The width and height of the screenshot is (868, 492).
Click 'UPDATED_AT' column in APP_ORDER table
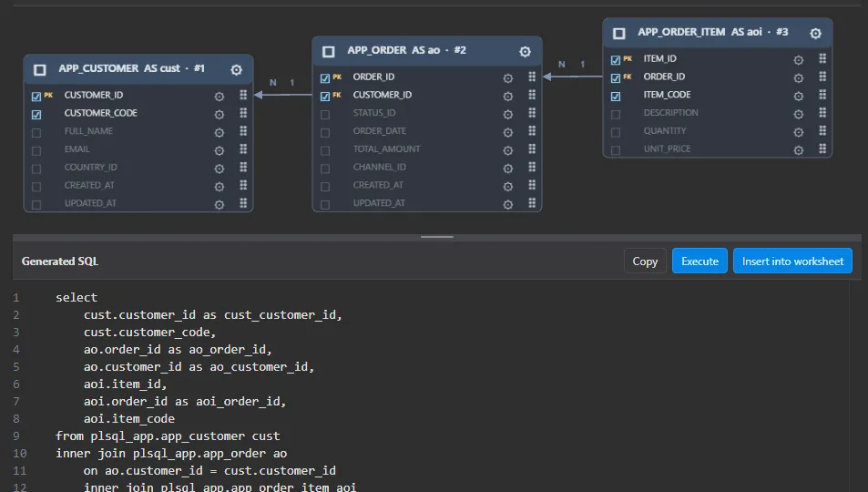click(x=379, y=203)
